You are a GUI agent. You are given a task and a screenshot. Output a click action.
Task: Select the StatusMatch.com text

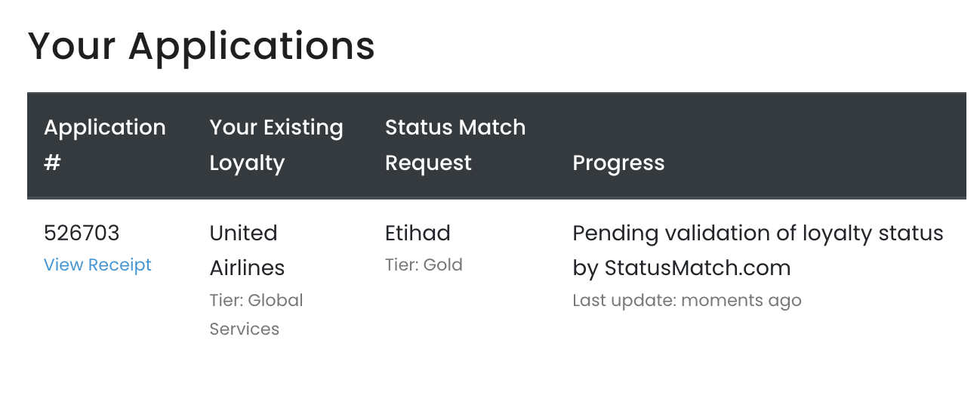pyautogui.click(x=697, y=268)
